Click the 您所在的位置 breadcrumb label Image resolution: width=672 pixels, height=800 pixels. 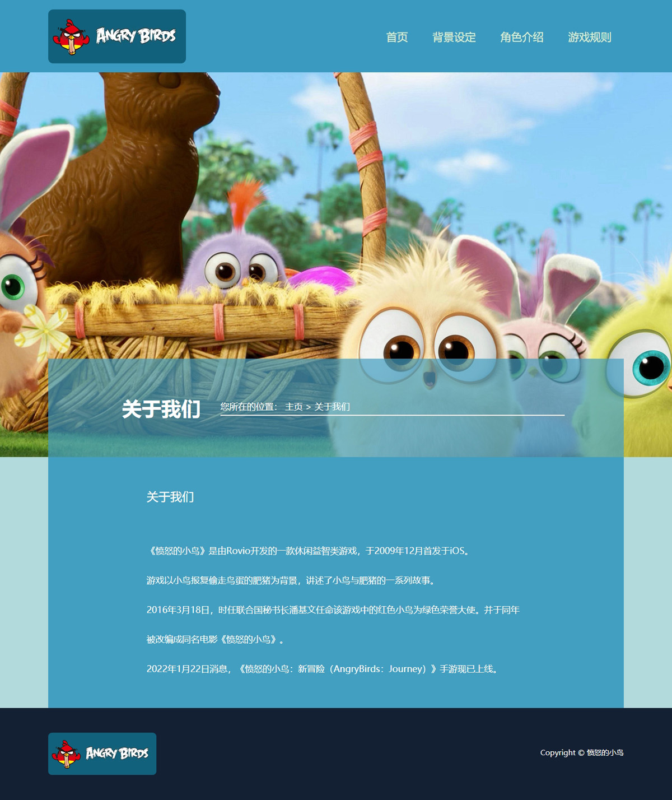[x=249, y=407]
